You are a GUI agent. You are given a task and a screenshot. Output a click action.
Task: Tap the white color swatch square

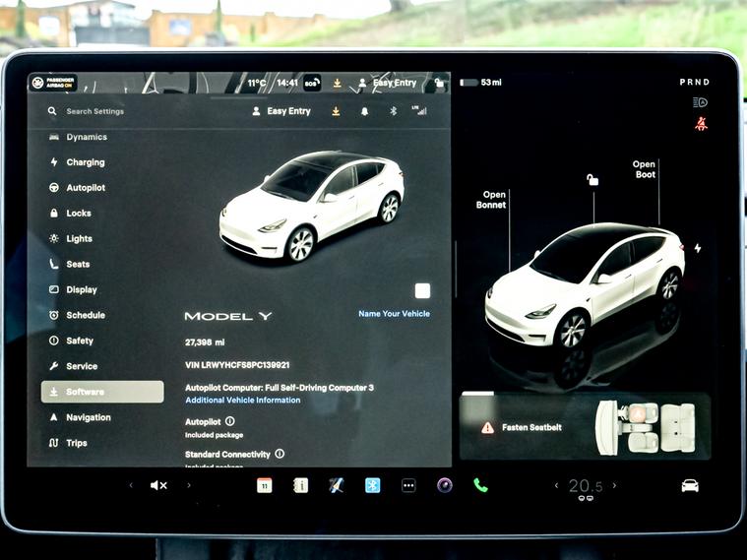(422, 290)
